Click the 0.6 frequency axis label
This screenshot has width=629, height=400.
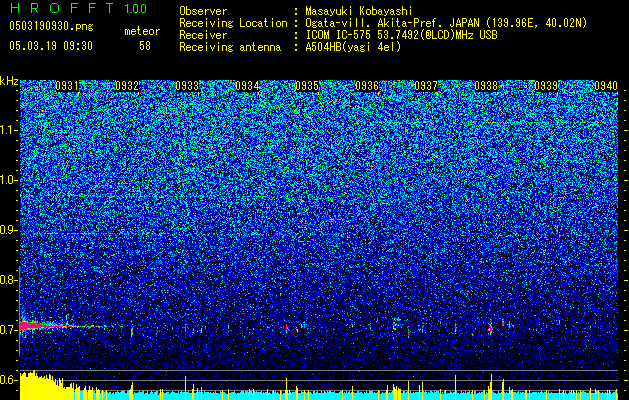coord(9,380)
